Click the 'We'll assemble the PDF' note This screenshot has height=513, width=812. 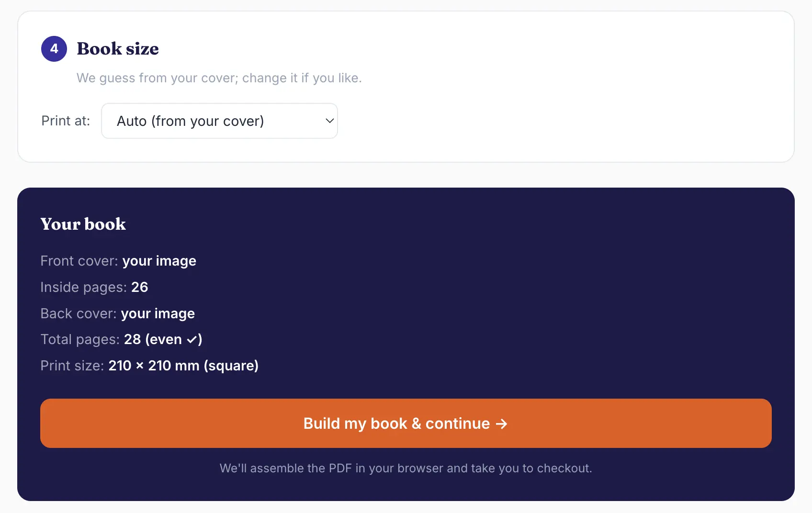406,468
